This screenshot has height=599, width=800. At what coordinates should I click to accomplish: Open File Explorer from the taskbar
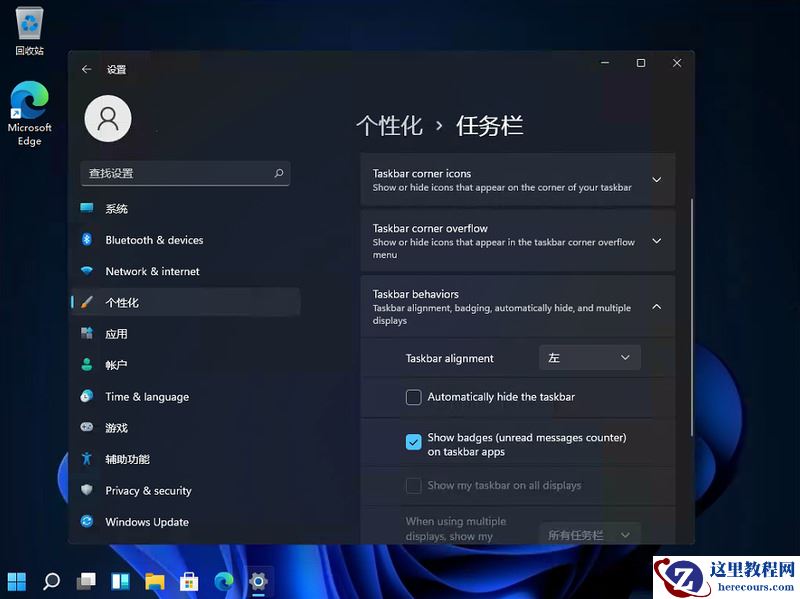[x=154, y=581]
